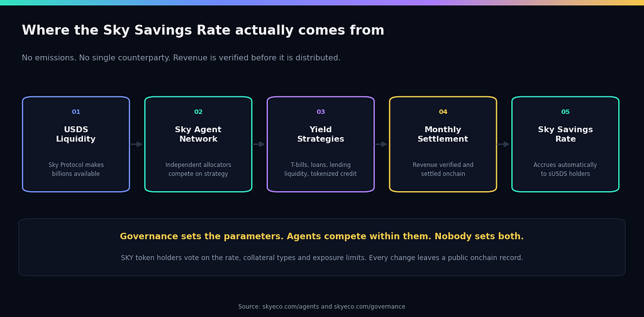Click "Revenue verified and settled onchain" text

pyautogui.click(x=443, y=169)
